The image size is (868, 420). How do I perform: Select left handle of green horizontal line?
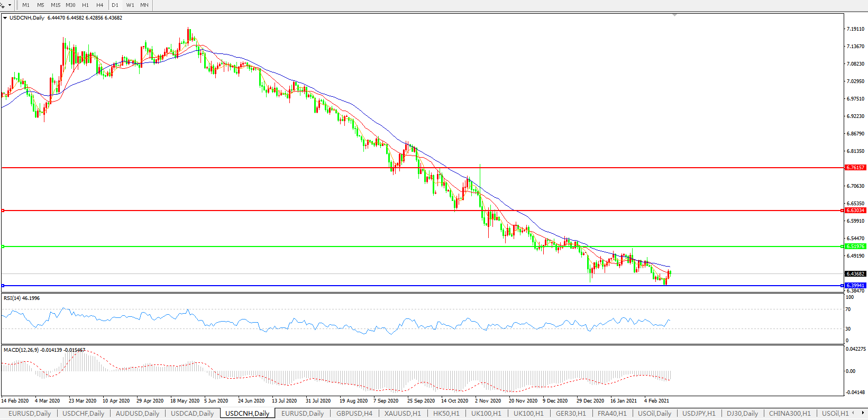pos(3,246)
